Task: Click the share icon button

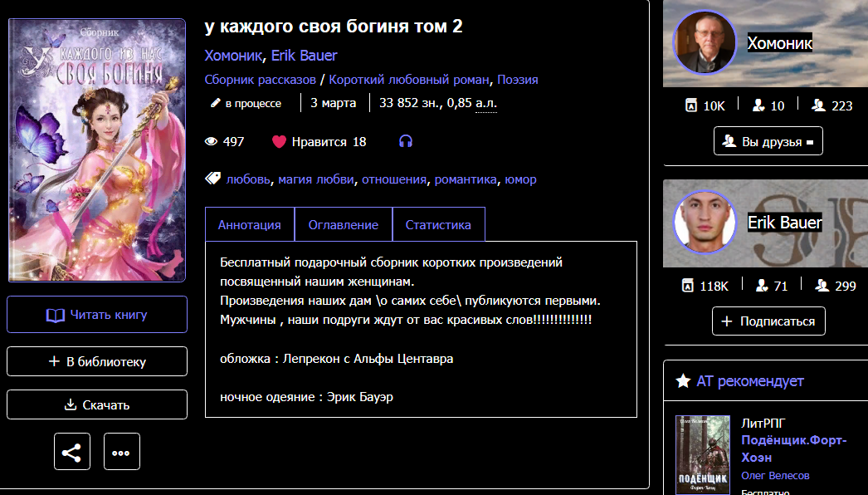Action: [72, 452]
